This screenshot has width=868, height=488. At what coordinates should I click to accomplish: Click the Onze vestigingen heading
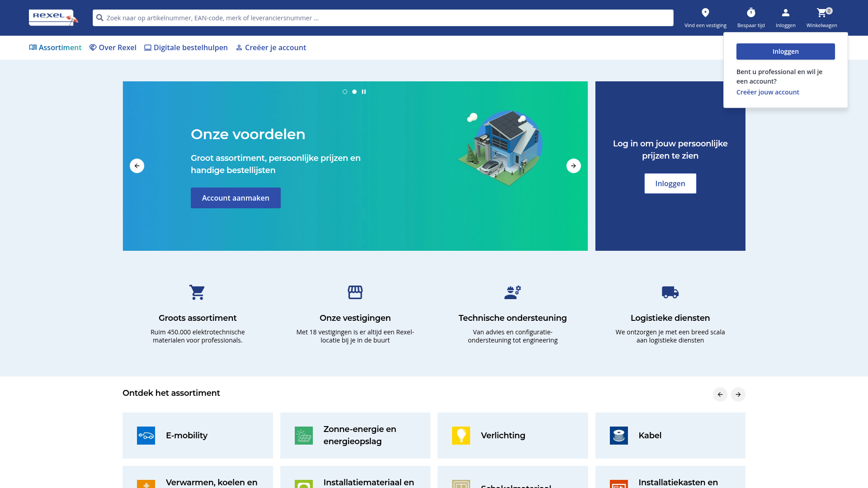click(355, 318)
